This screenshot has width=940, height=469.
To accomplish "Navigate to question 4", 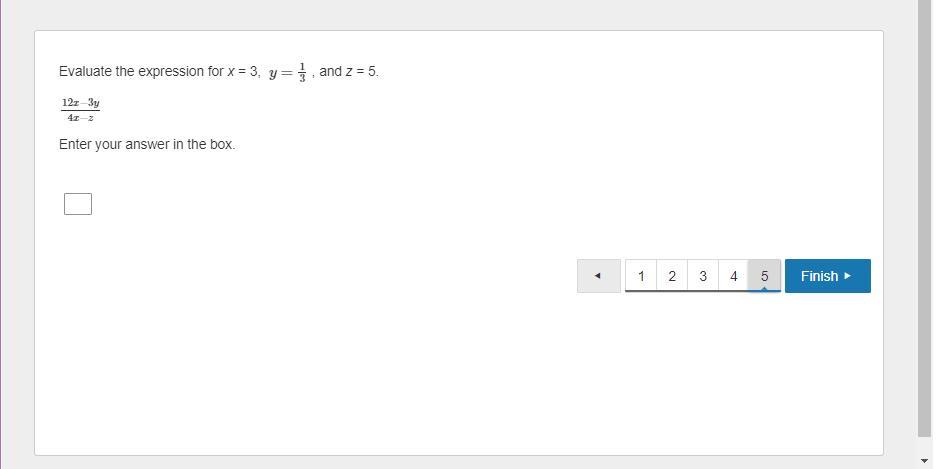I will pyautogui.click(x=734, y=276).
